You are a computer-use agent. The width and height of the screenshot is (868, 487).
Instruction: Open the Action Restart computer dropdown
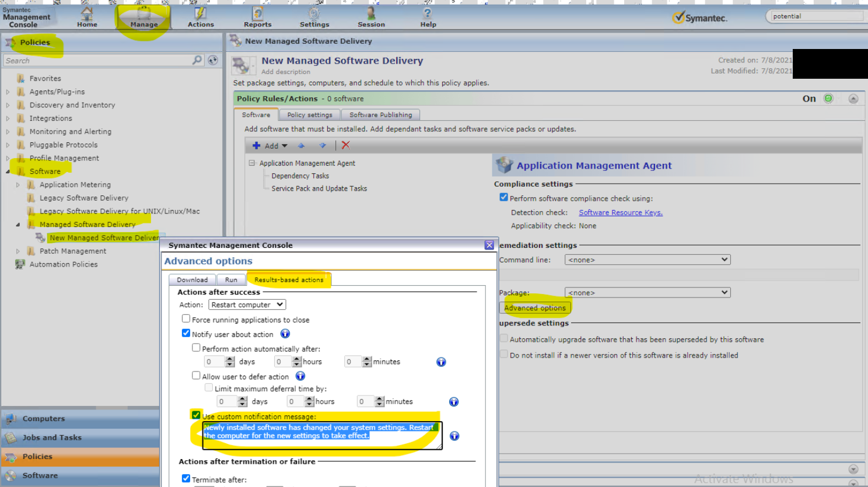coord(247,304)
